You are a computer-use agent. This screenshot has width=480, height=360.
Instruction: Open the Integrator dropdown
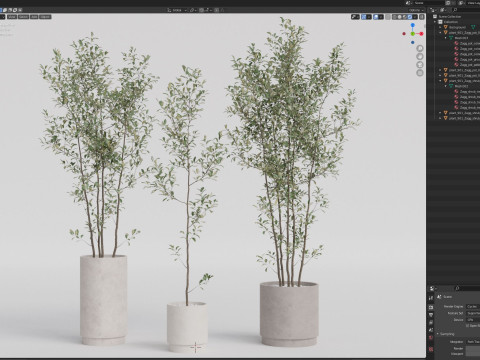pos(473,342)
